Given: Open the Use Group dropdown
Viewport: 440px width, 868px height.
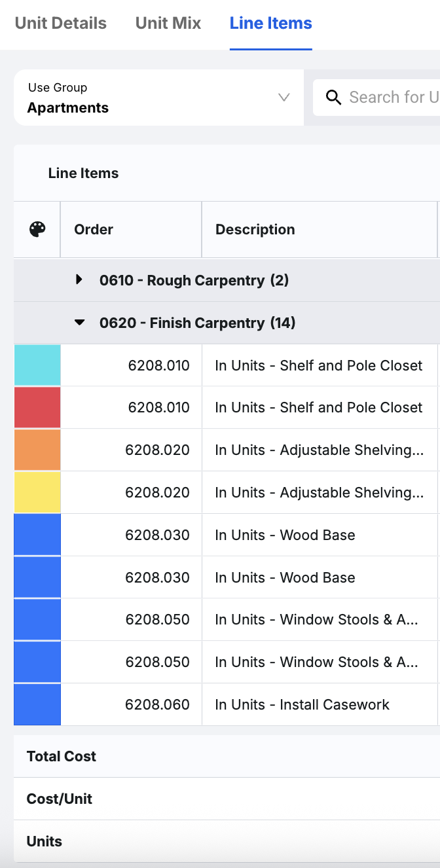Looking at the screenshot, I should pos(158,98).
